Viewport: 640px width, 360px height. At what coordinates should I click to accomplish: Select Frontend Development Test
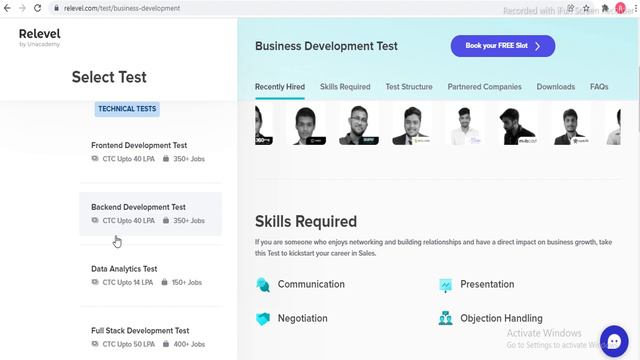(151, 152)
